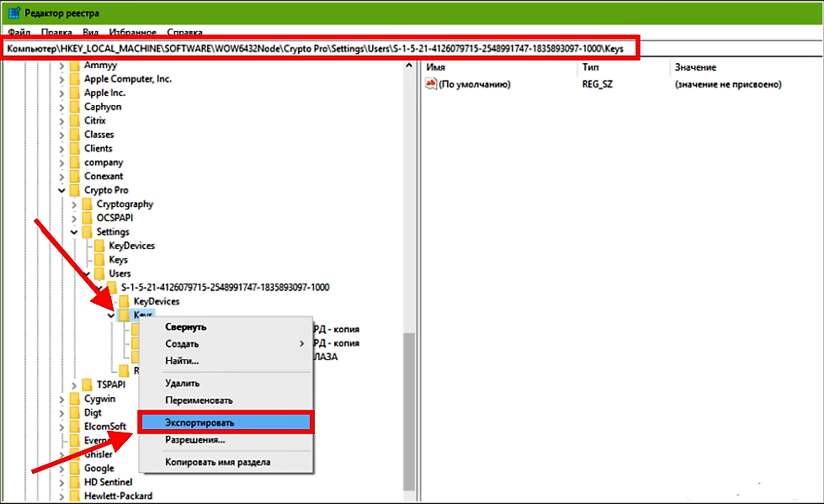Viewport: 824px width, 504px height.
Task: Click the default value string icon
Action: click(x=432, y=84)
